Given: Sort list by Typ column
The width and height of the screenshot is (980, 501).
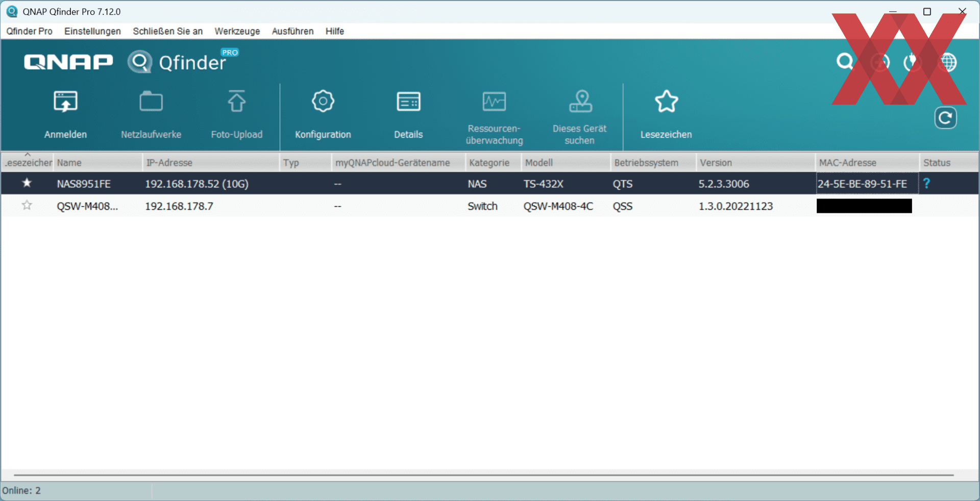Looking at the screenshot, I should click(305, 162).
